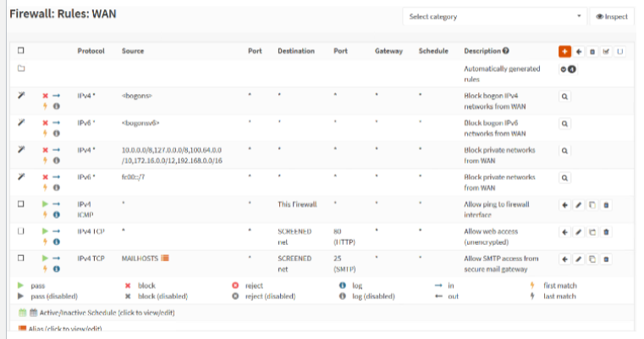Toggle the pass arrow on ping rule

(x=45, y=204)
